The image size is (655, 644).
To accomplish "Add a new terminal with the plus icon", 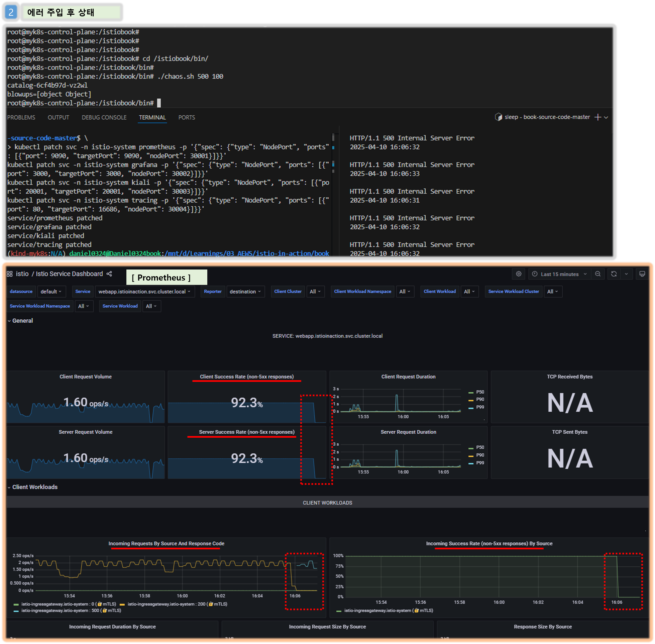I will tap(597, 117).
